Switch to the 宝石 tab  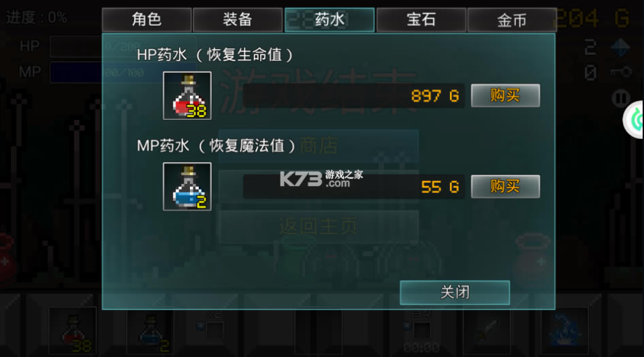pos(421,20)
